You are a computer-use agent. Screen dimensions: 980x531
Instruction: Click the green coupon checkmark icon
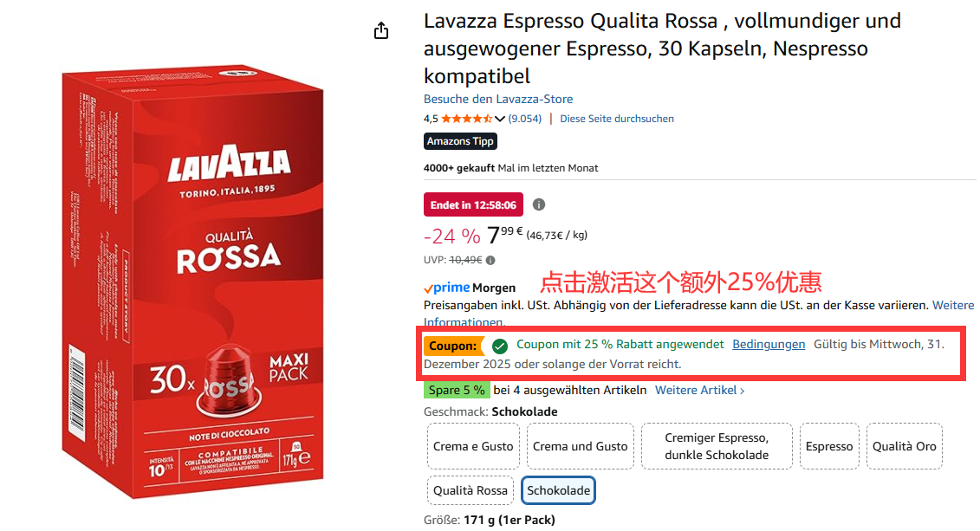[499, 346]
